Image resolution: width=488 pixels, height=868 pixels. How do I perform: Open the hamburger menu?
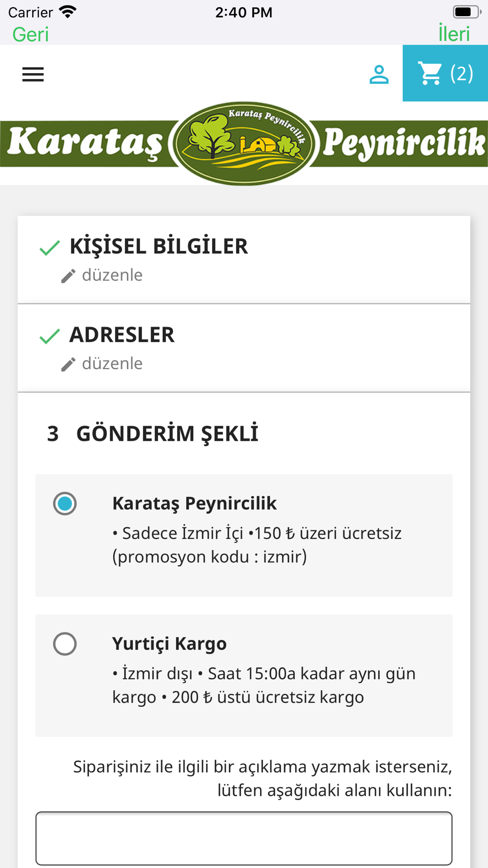pos(33,74)
